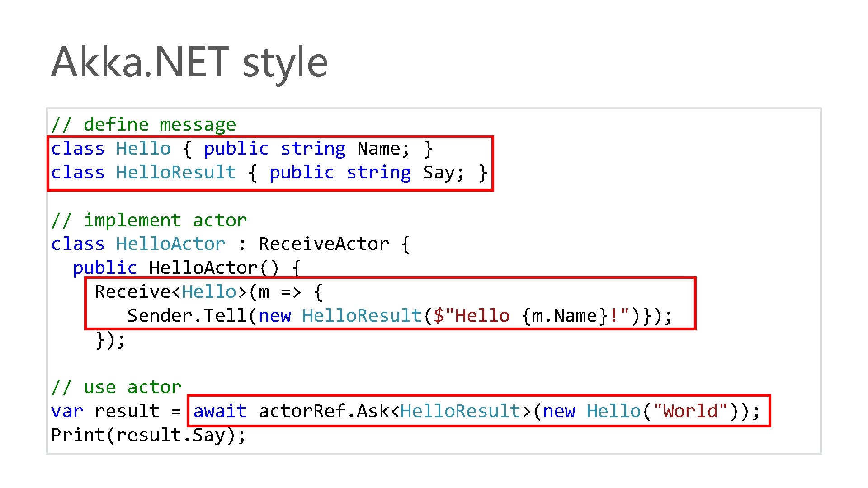This screenshot has width=868, height=488.
Task: Click the 'HelloActor' class name
Action: pos(170,244)
